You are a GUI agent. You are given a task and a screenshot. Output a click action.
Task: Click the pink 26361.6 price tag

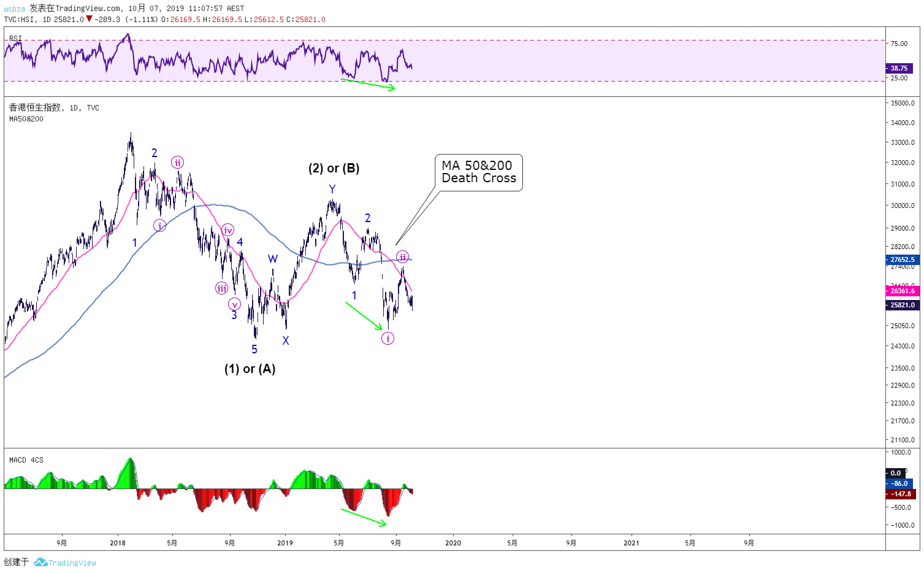coord(902,291)
